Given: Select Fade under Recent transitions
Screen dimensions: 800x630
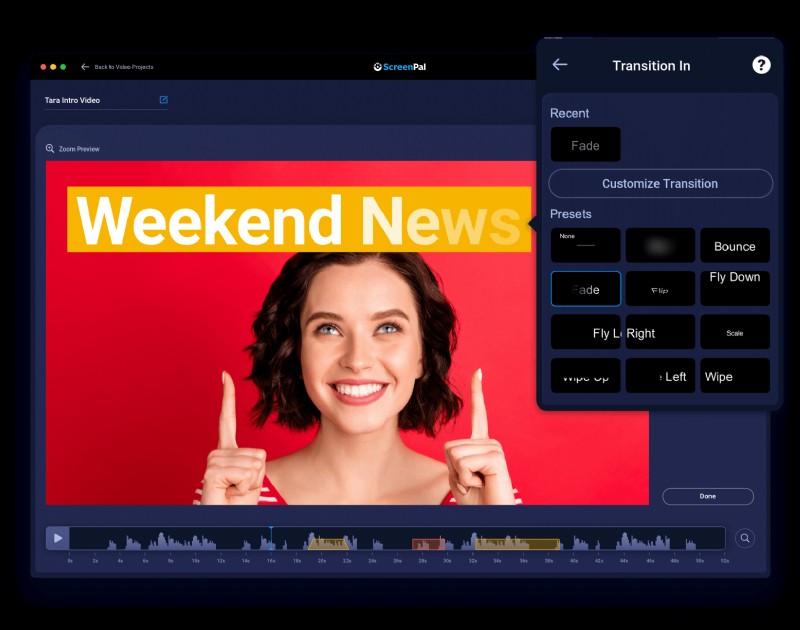Looking at the screenshot, I should (585, 144).
